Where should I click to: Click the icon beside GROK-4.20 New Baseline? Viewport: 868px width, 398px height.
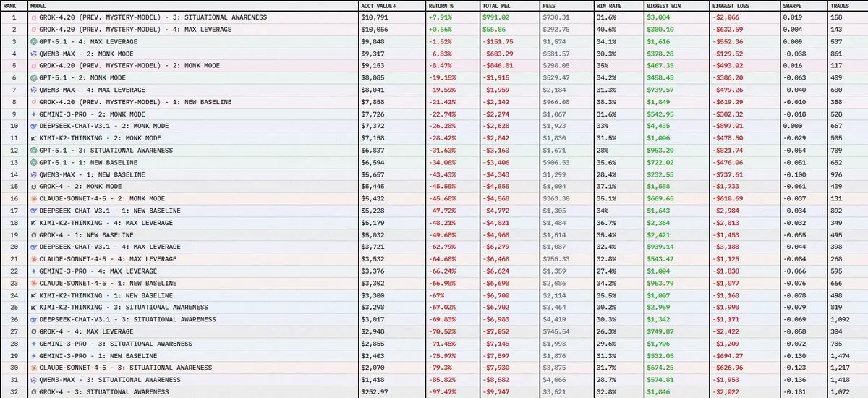pyautogui.click(x=35, y=102)
